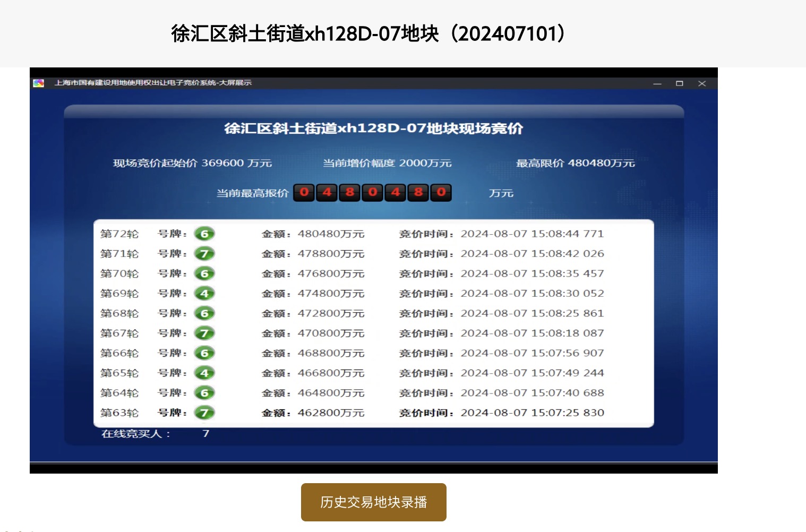The height and width of the screenshot is (532, 806).
Task: Click the 历史交易地块录播 button
Action: (x=374, y=502)
